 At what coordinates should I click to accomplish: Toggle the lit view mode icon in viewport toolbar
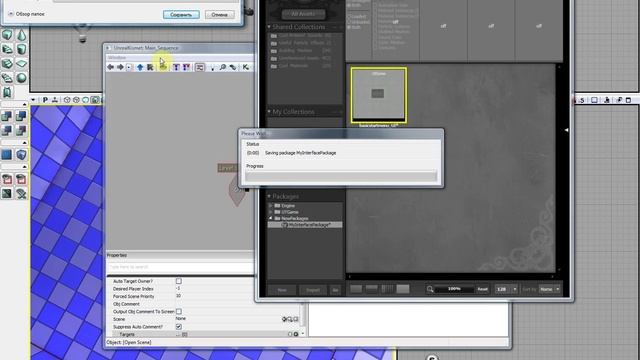pos(96,100)
